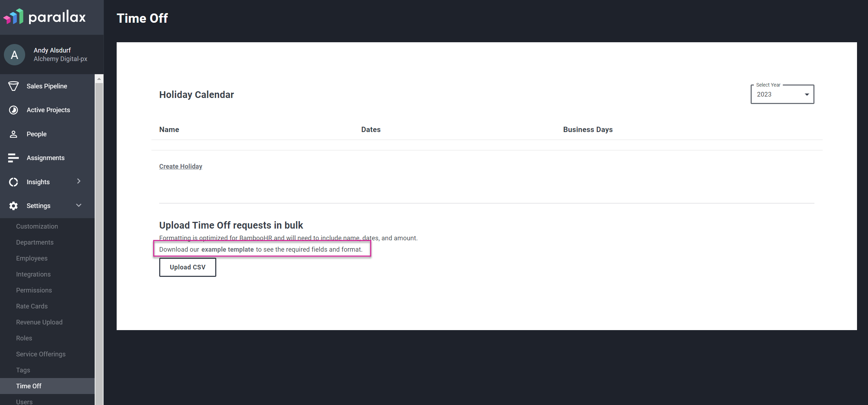
Task: Open Revenue Upload settings
Action: point(39,322)
